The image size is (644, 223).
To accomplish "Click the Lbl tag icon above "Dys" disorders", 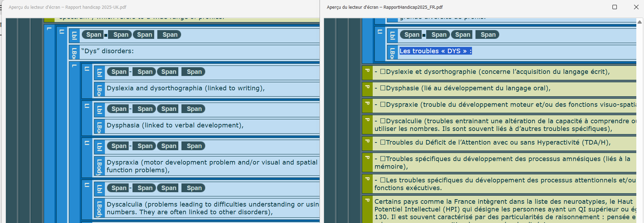I will click(74, 35).
